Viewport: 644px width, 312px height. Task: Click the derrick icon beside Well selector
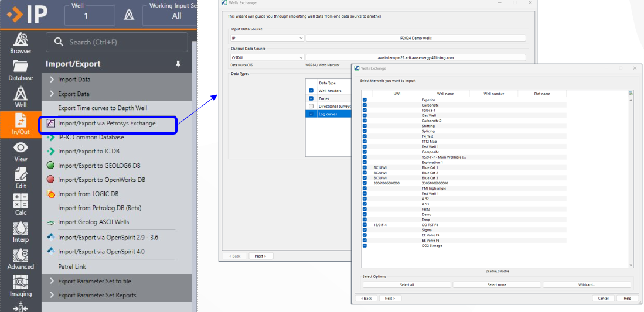(x=129, y=15)
